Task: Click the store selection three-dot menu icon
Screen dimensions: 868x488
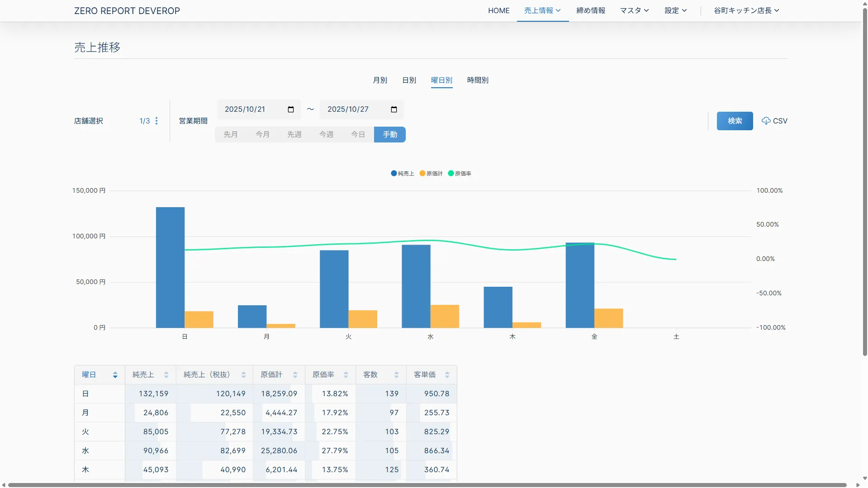Action: (157, 121)
